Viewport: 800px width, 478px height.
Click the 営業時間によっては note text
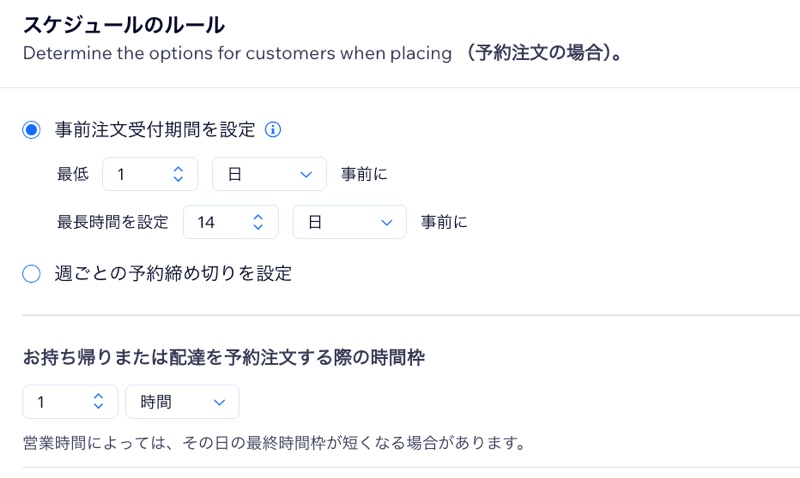pyautogui.click(x=274, y=441)
